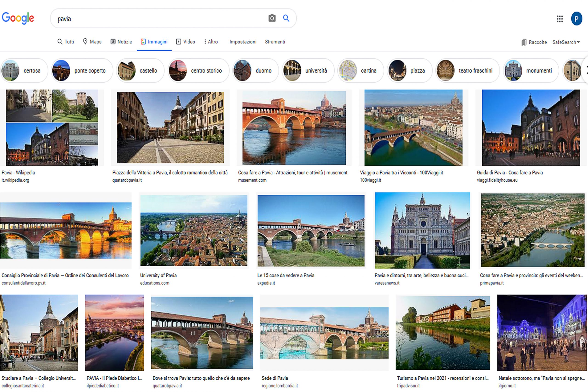The width and height of the screenshot is (588, 392).
Task: Open the expedia bridge image
Action: [311, 231]
